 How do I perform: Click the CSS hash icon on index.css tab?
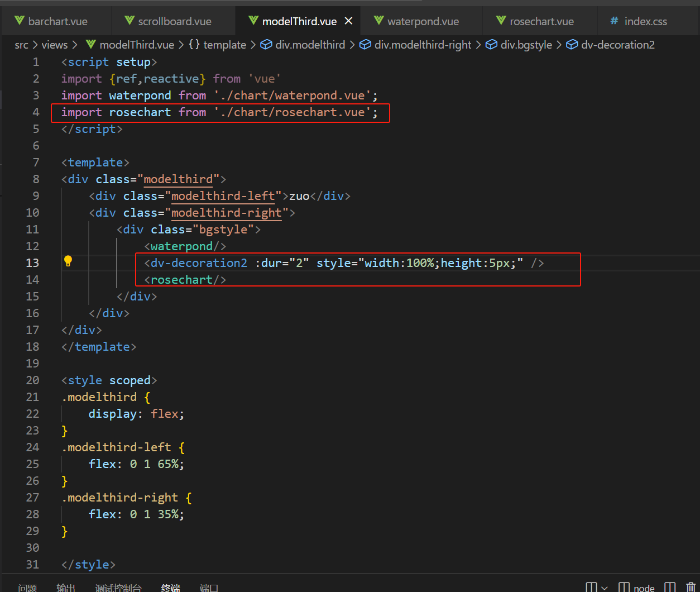tap(614, 21)
